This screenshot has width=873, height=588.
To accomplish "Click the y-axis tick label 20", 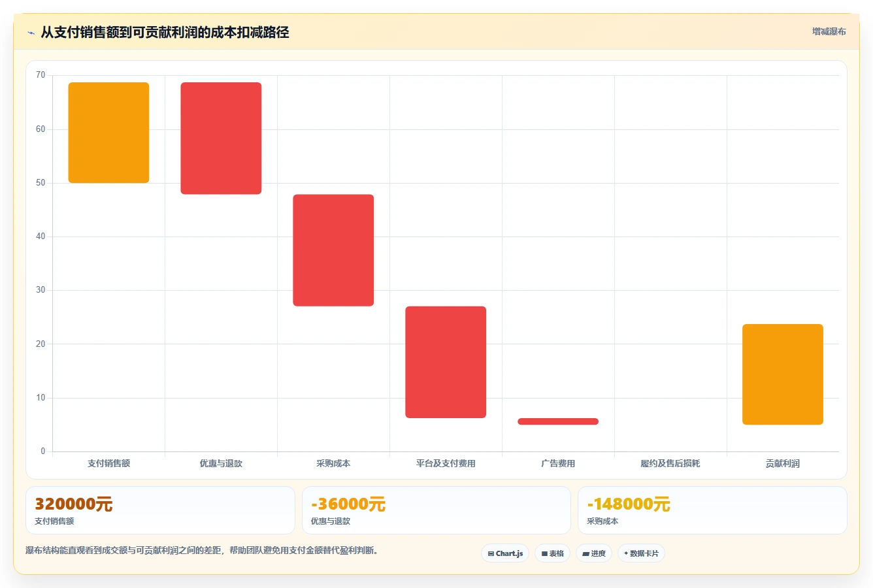I will [x=41, y=344].
